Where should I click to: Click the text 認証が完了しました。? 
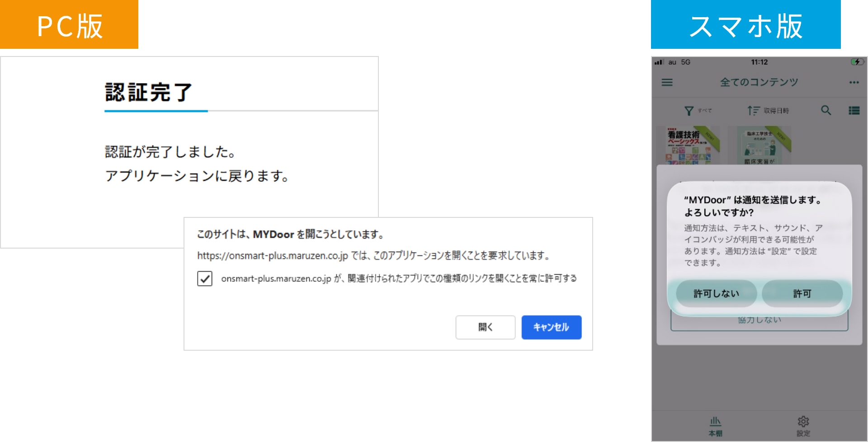pyautogui.click(x=170, y=152)
